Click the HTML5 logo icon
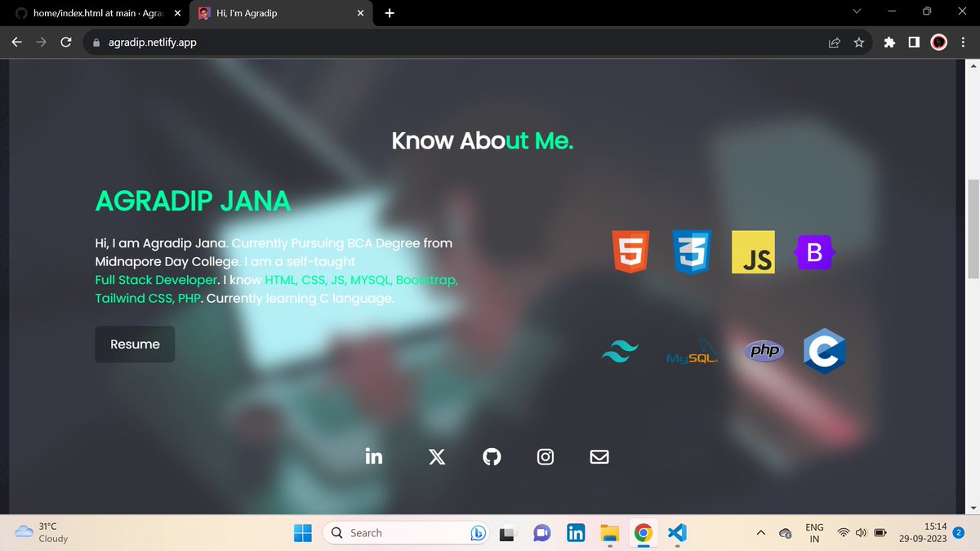 point(631,251)
